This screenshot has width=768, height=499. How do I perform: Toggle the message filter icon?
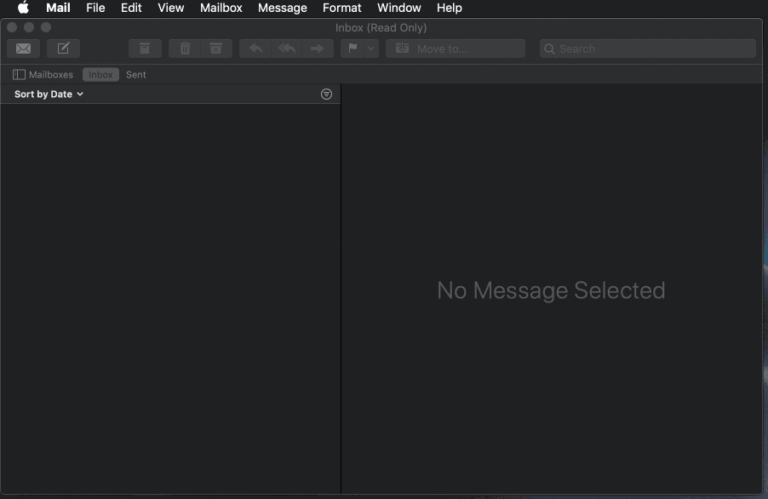point(326,94)
